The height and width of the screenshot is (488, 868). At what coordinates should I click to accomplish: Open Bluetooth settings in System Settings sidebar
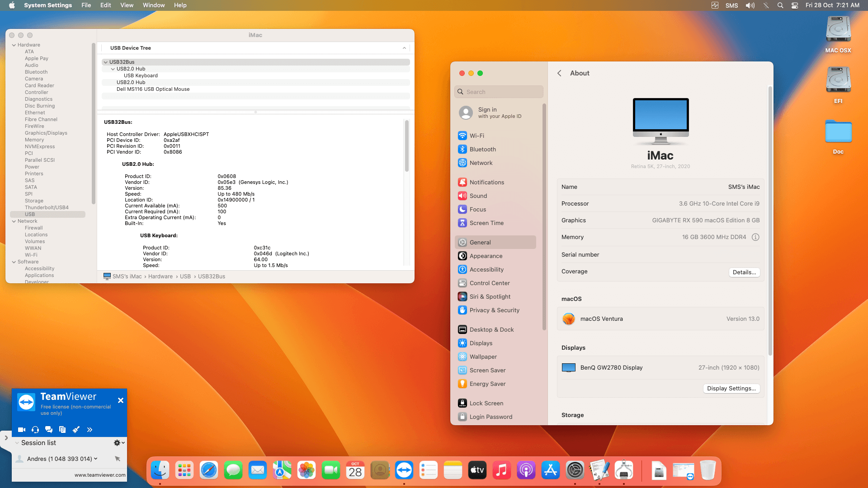[482, 149]
